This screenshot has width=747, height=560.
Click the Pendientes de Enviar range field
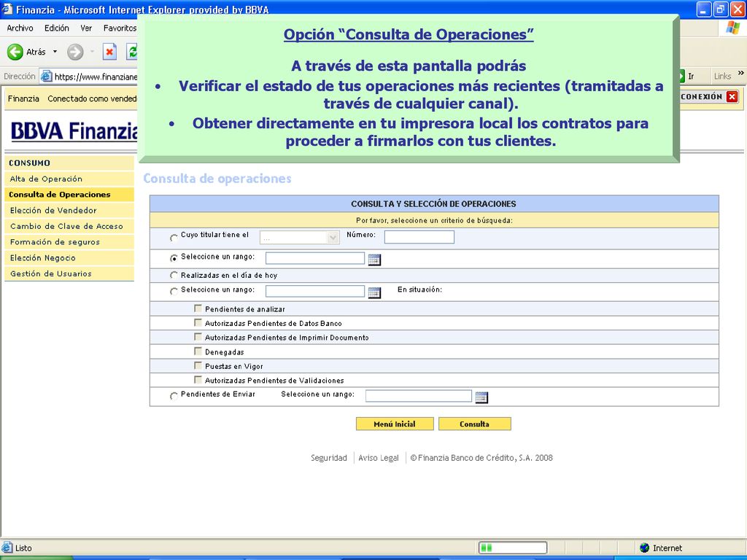[418, 396]
